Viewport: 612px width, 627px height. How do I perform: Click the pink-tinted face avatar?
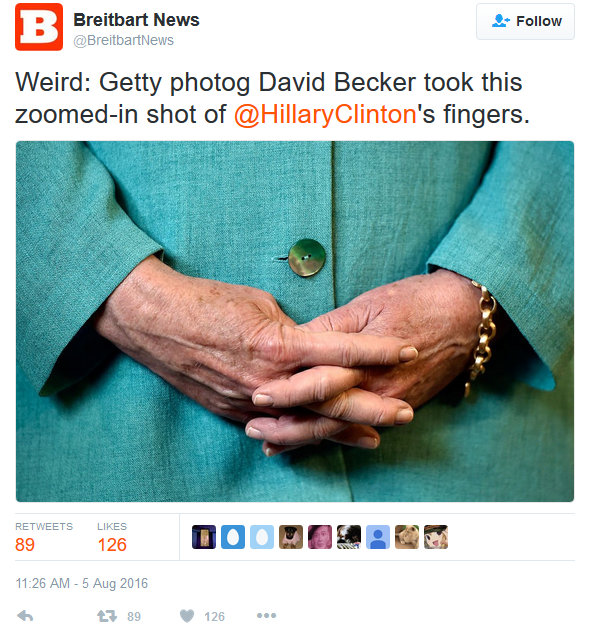(x=320, y=537)
